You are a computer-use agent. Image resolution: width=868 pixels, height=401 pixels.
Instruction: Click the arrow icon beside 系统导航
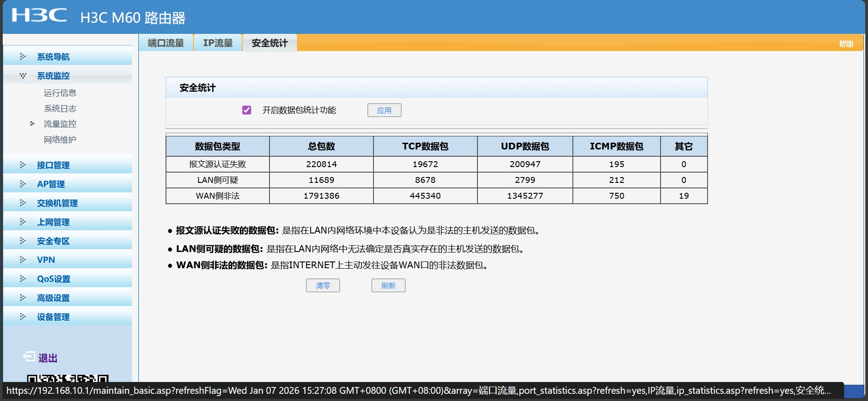(23, 56)
